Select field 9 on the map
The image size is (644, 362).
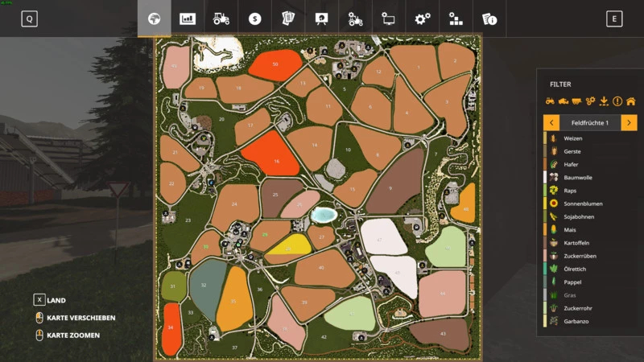394,183
